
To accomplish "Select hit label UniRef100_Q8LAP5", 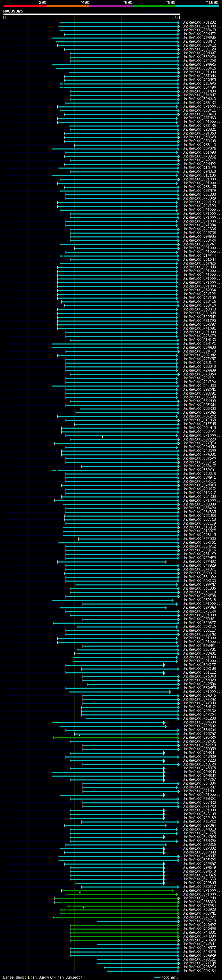I will tap(199, 84).
